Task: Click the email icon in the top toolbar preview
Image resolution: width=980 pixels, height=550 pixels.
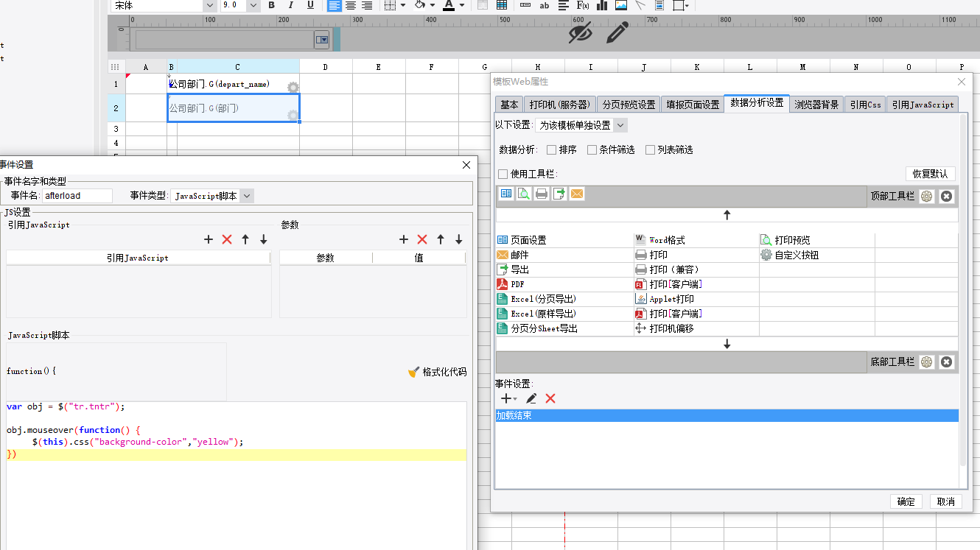Action: click(577, 194)
